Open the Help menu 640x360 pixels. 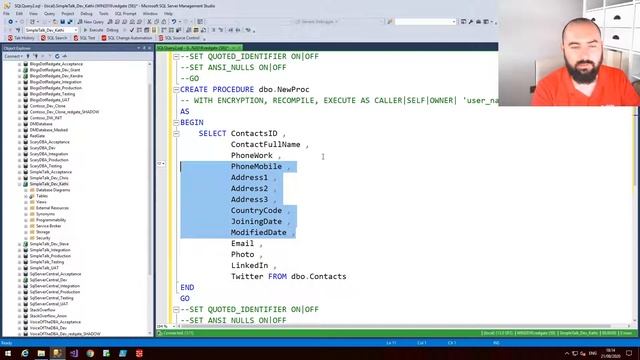(x=168, y=13)
